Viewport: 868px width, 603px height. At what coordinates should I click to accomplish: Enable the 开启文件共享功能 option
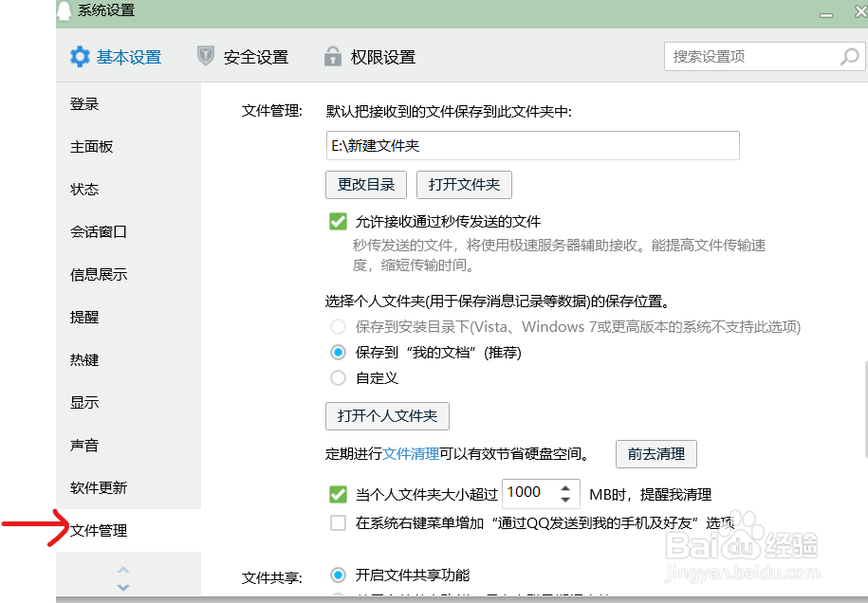click(338, 575)
